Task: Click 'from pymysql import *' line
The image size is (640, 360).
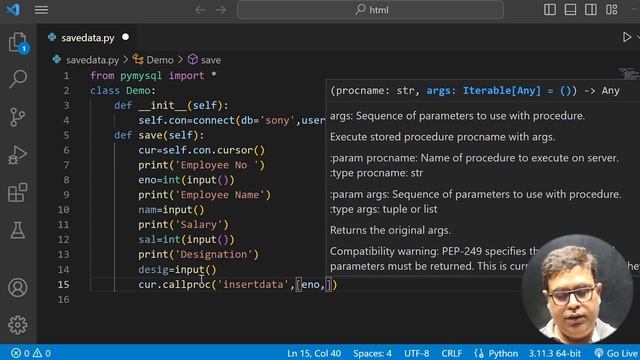Action: click(x=153, y=76)
